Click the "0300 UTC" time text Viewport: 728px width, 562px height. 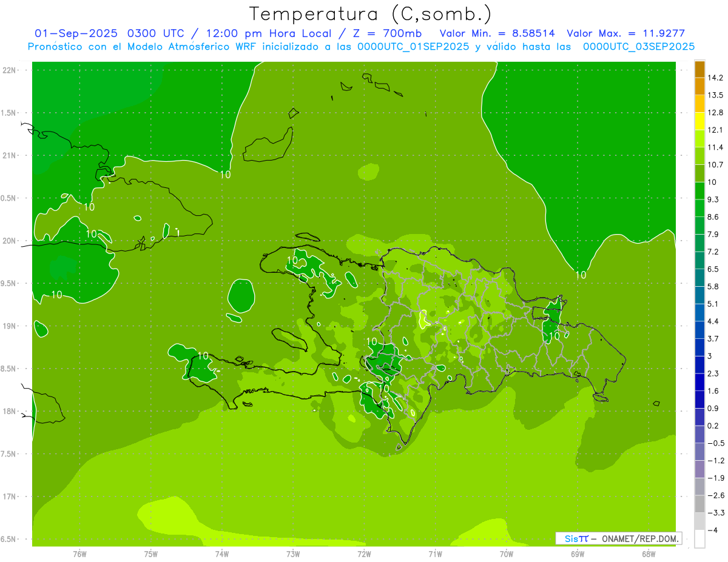[158, 33]
